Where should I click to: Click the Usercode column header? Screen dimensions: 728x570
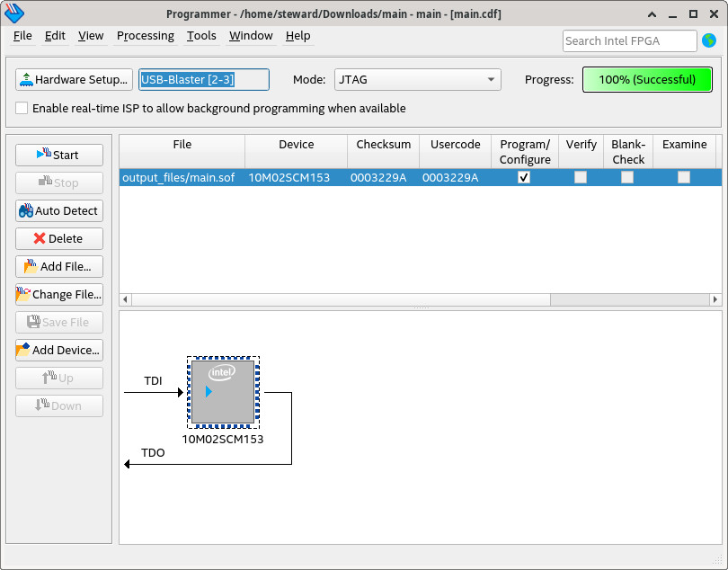point(456,151)
